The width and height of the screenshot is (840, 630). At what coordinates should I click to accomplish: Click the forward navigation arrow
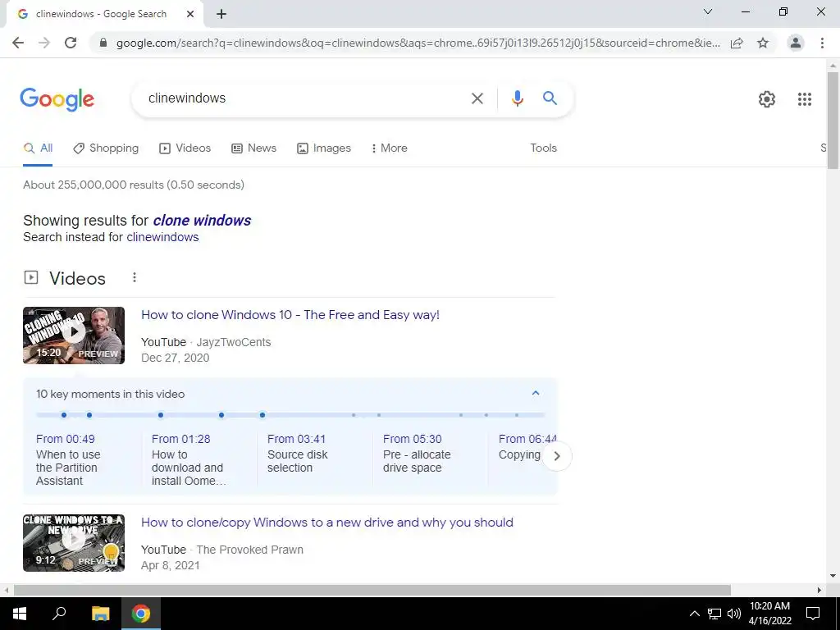[x=44, y=43]
